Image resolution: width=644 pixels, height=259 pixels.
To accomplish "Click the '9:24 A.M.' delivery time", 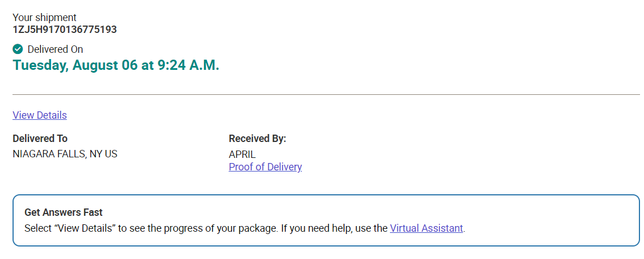I will click(189, 65).
